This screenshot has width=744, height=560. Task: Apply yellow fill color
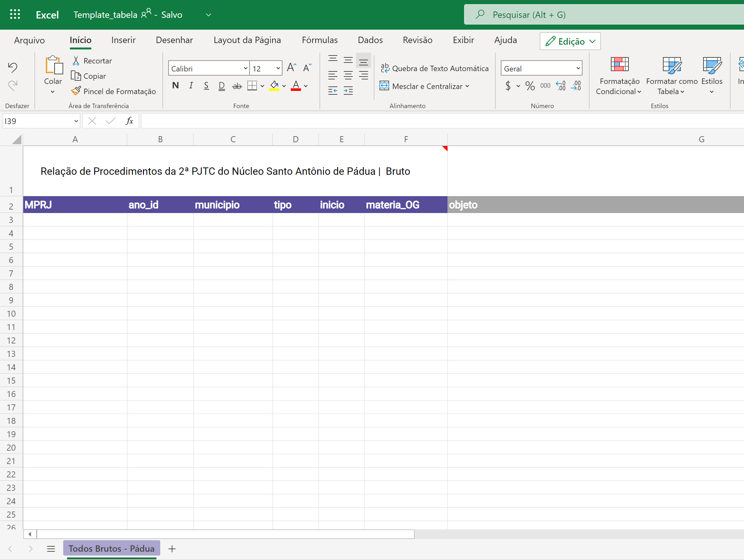pos(274,86)
